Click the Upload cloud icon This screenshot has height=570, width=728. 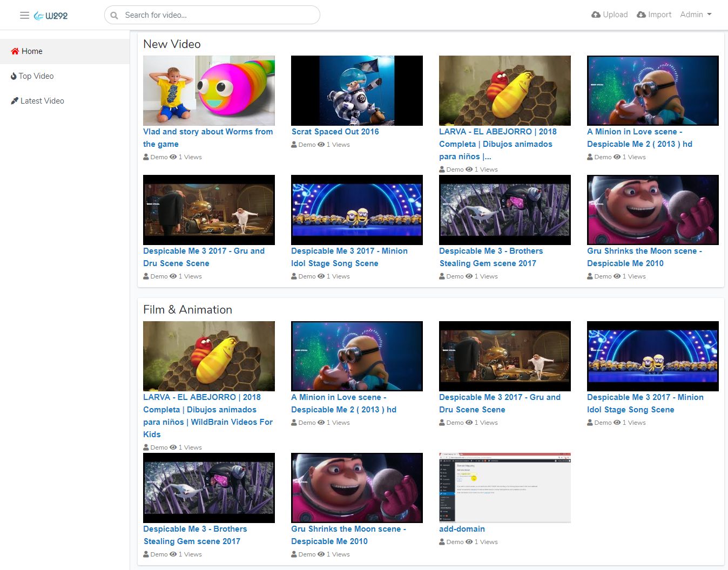click(596, 15)
